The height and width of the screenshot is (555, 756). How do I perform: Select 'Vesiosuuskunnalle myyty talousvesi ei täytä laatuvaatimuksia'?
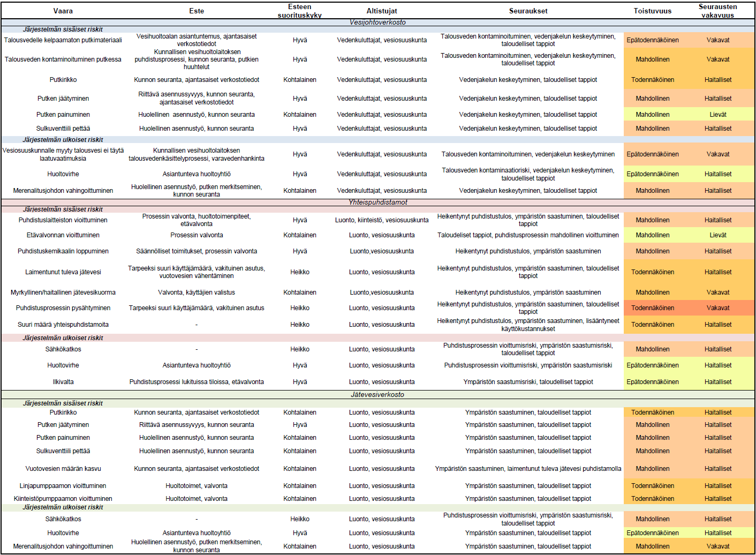[x=63, y=154]
